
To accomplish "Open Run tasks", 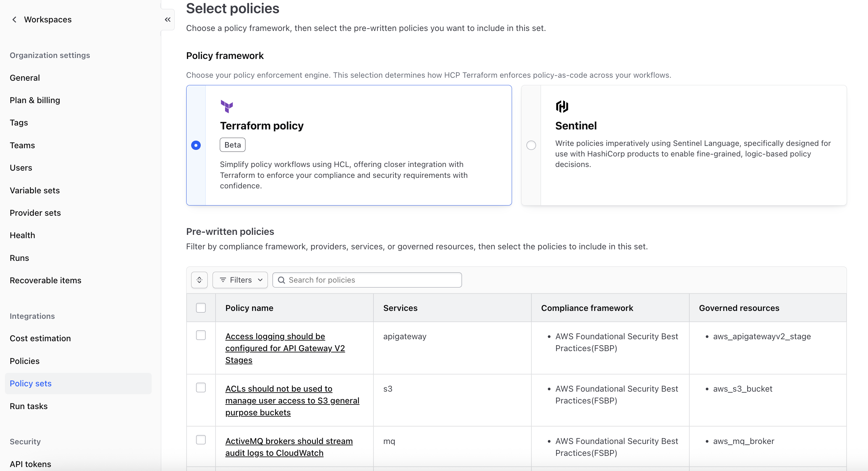I will pos(29,406).
